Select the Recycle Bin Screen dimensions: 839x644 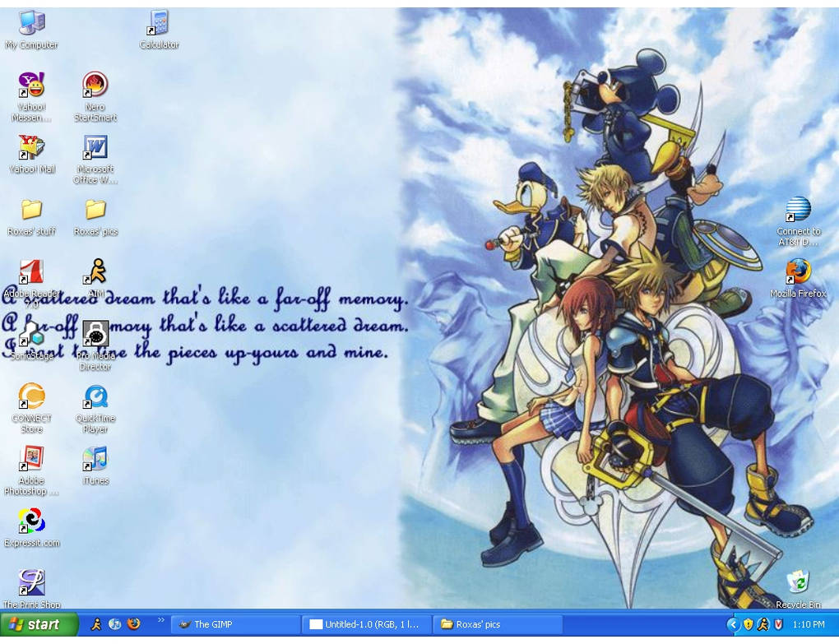[x=799, y=590]
